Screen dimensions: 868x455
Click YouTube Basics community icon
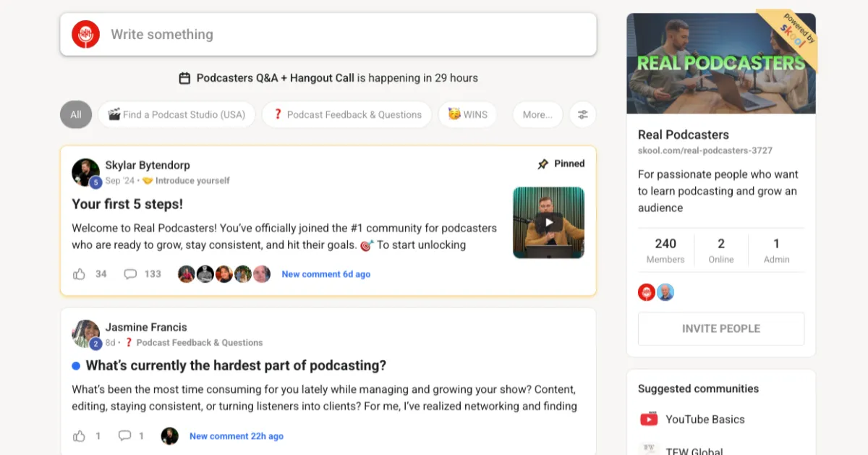[649, 420]
